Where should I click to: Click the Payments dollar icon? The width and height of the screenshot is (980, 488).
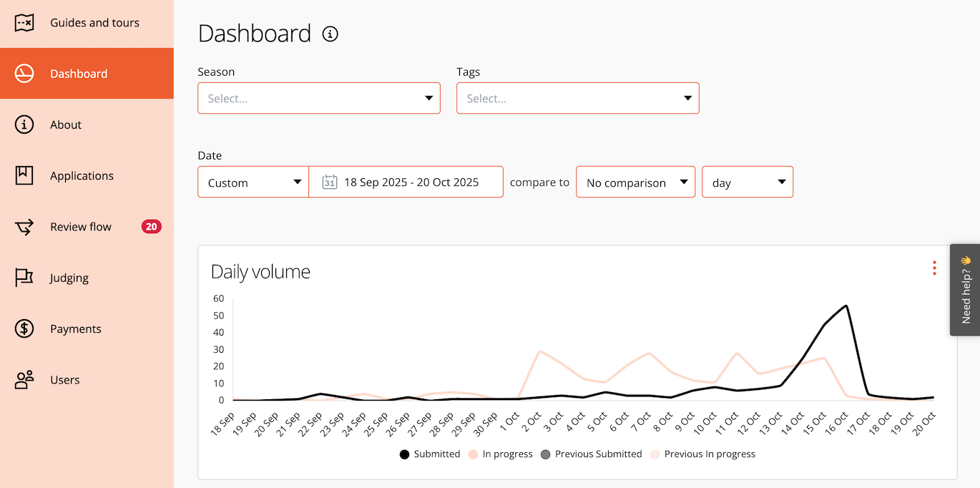(24, 328)
